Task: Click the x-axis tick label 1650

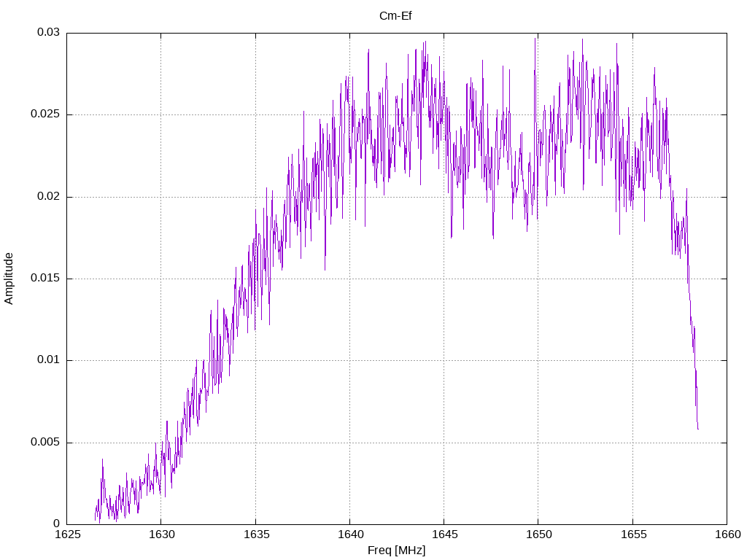Action: pyautogui.click(x=539, y=534)
